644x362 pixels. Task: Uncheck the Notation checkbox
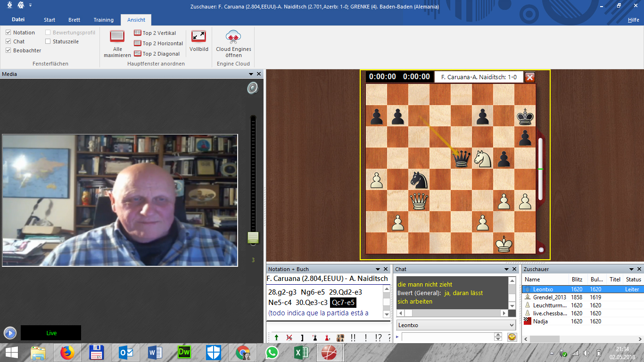coord(8,33)
